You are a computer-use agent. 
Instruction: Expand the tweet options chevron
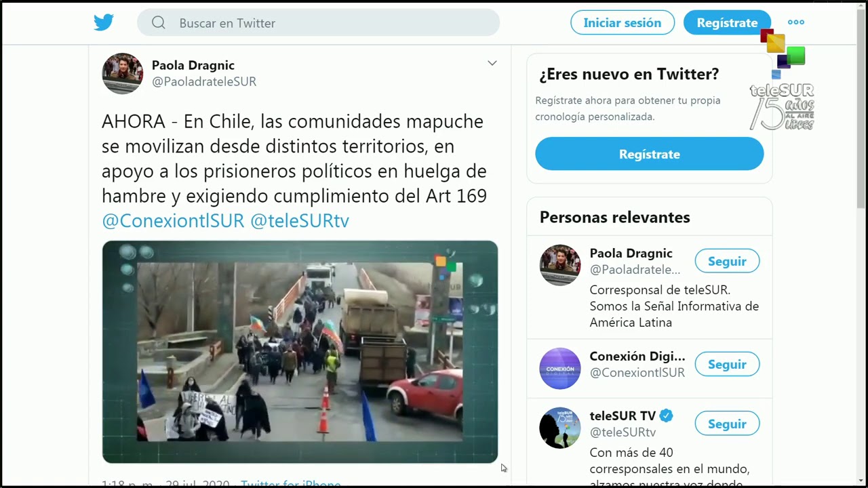tap(492, 63)
